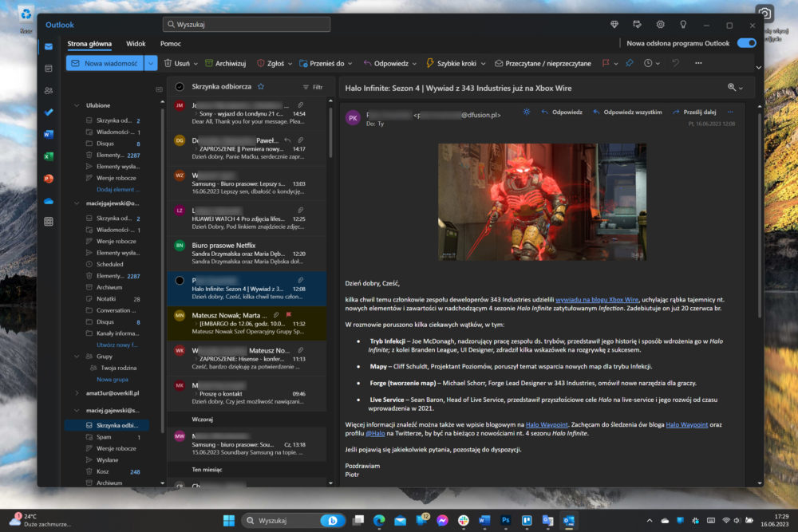Open the Kosz folder
This screenshot has width=798, height=532.
tap(103, 471)
